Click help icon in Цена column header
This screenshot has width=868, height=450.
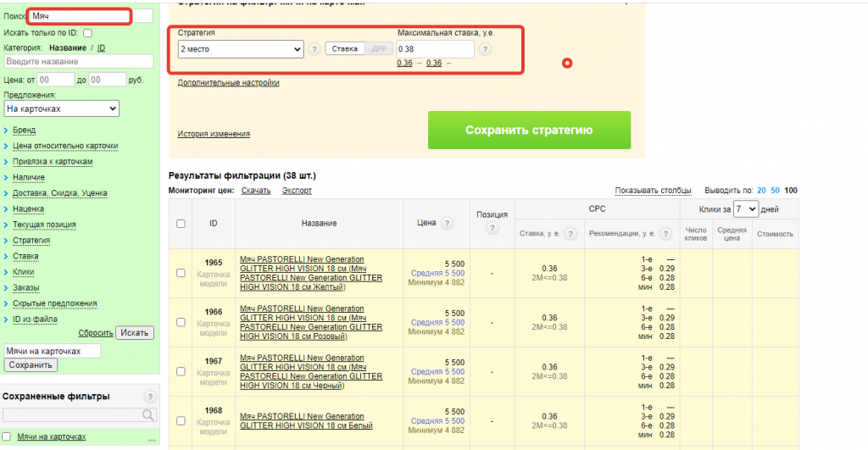tap(447, 223)
